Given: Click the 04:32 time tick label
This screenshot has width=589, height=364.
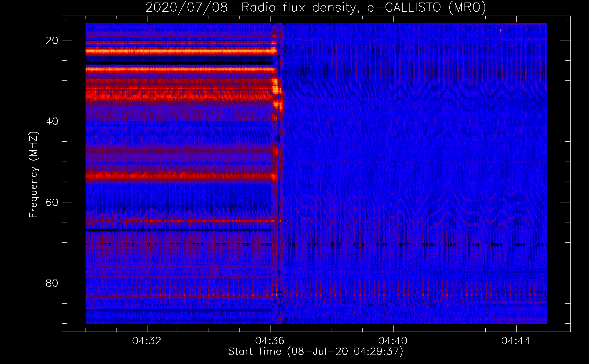Looking at the screenshot, I should (147, 341).
